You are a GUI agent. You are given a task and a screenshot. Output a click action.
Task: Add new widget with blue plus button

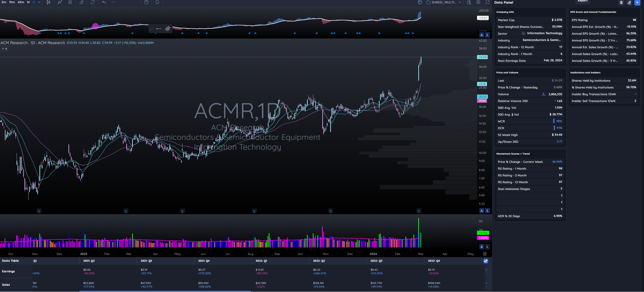637,2
